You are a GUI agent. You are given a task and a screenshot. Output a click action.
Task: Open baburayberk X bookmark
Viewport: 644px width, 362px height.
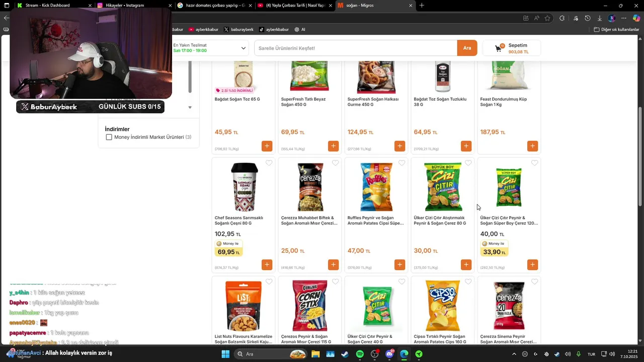click(x=238, y=30)
